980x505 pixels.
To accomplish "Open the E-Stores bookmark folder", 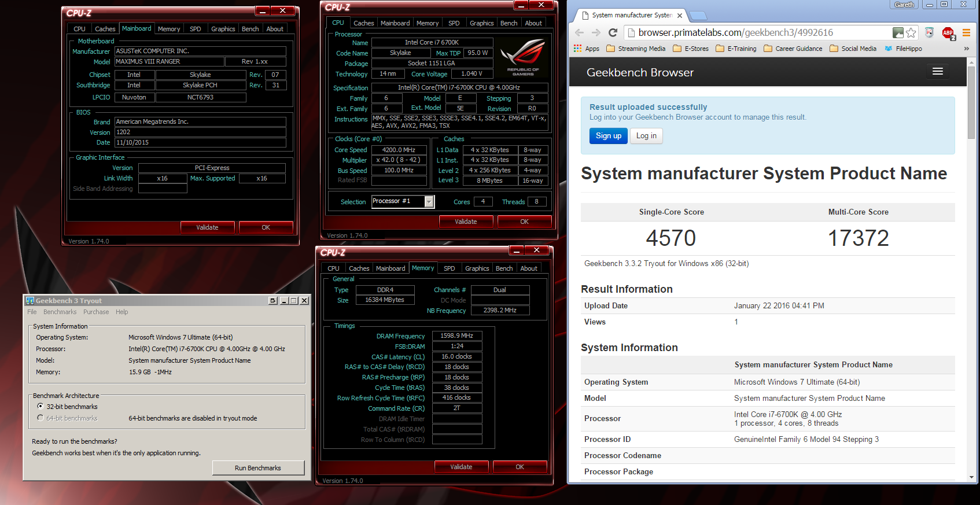I will [x=691, y=49].
